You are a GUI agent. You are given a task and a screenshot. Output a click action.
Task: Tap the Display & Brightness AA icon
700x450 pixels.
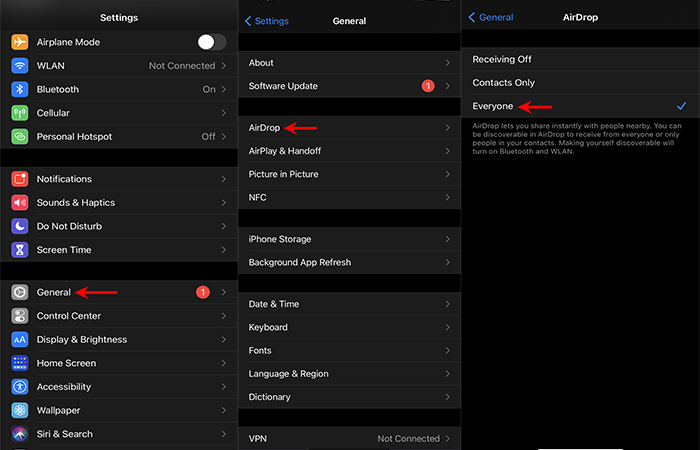[20, 340]
